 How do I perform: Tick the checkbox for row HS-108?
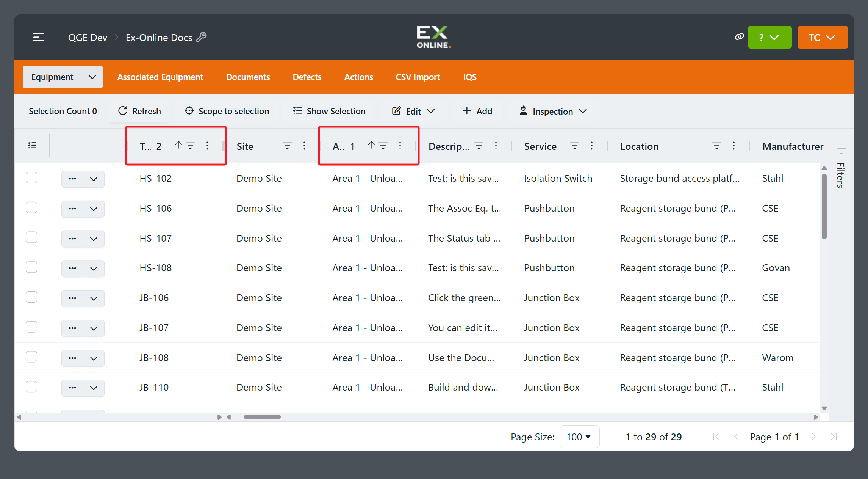pos(31,267)
